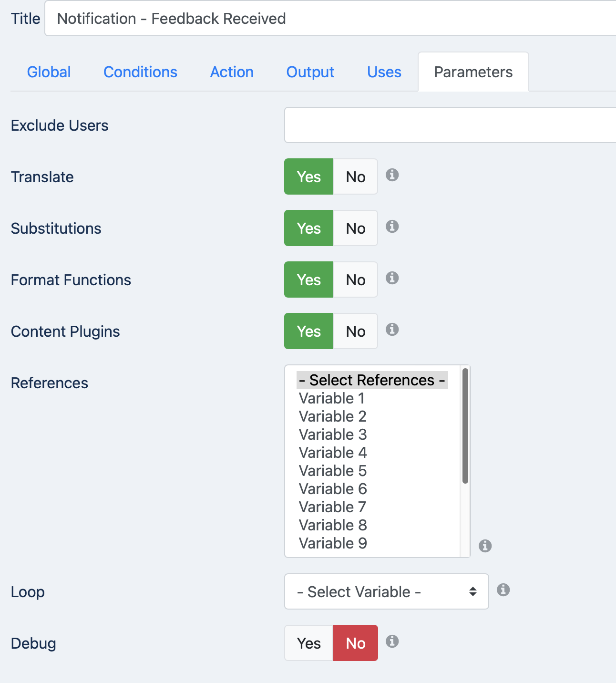616x683 pixels.
Task: Click the info icon next to Translate
Action: 392,175
